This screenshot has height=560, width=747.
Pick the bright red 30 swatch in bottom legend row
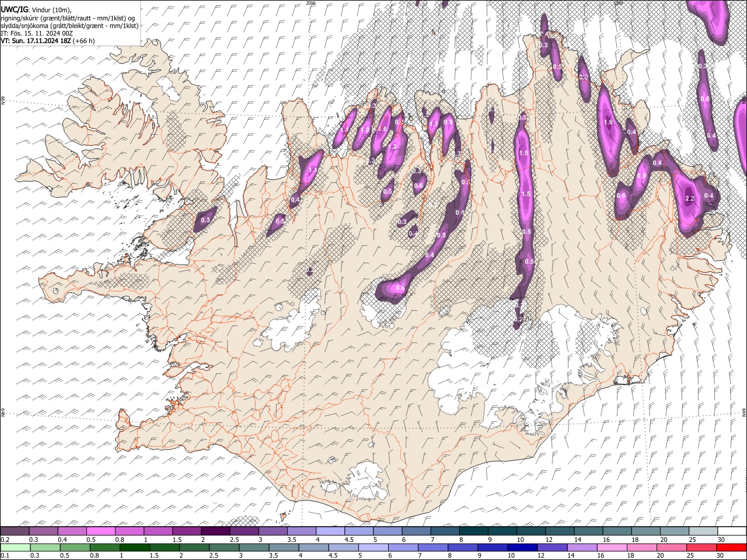(x=732, y=547)
